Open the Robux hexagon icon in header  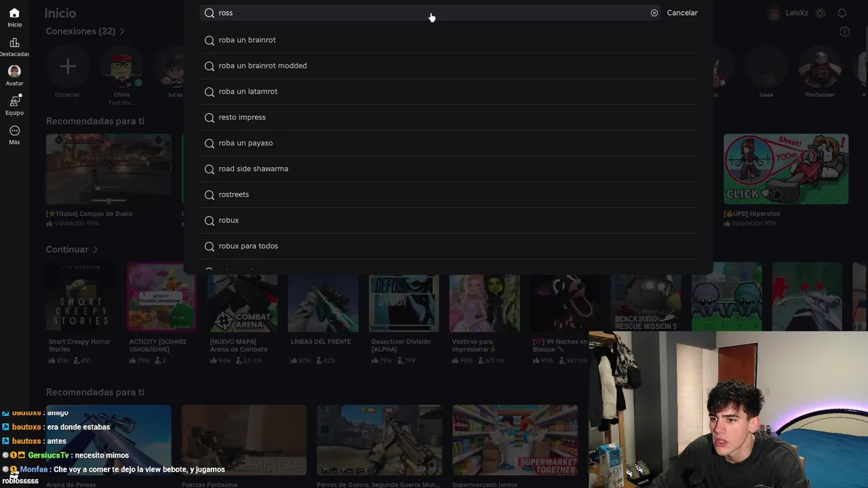[821, 13]
